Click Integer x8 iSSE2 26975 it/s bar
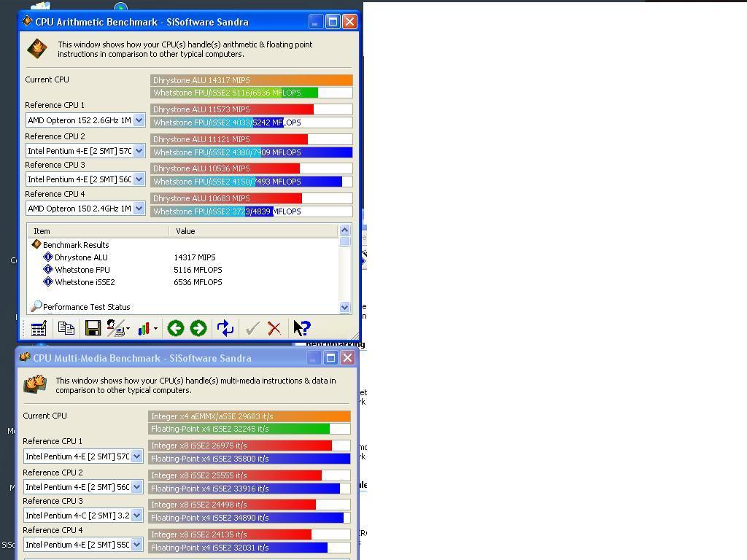Image resolution: width=747 pixels, height=560 pixels. 249,446
